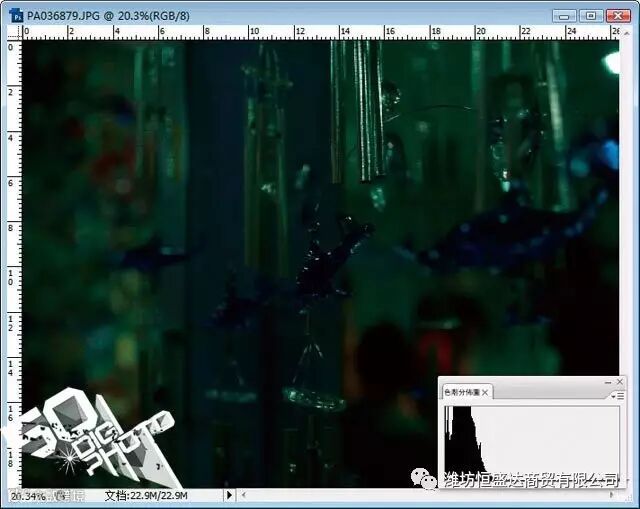Maximize the PA036879.JPG document window
The height and width of the screenshot is (509, 640).
591,16
